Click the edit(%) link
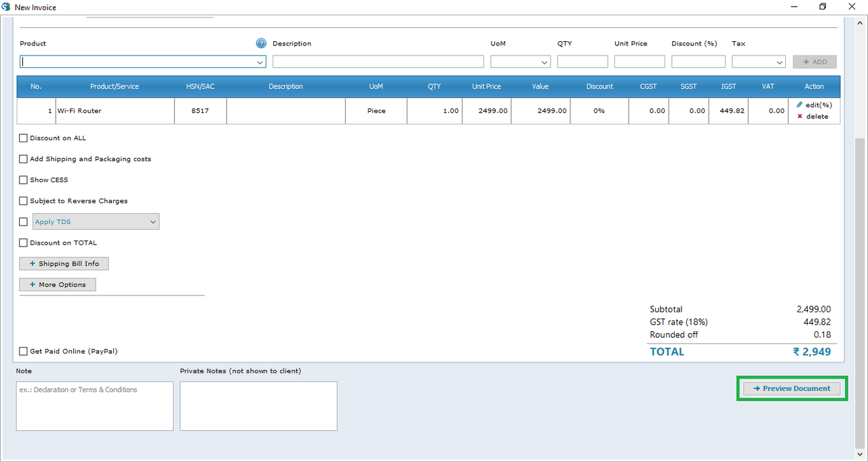The width and height of the screenshot is (868, 462). click(818, 105)
